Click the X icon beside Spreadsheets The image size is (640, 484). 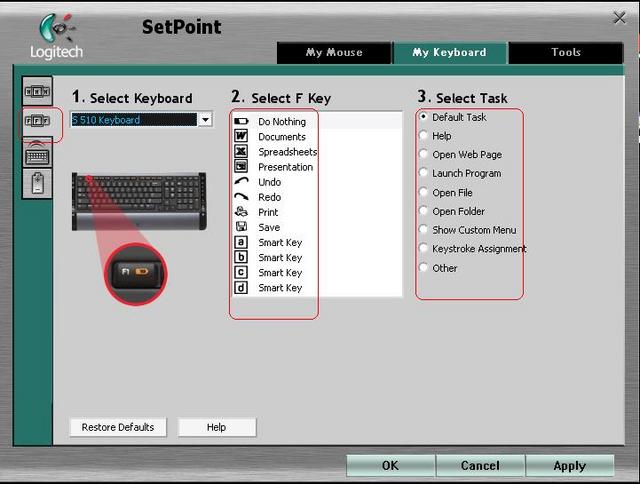(x=241, y=151)
